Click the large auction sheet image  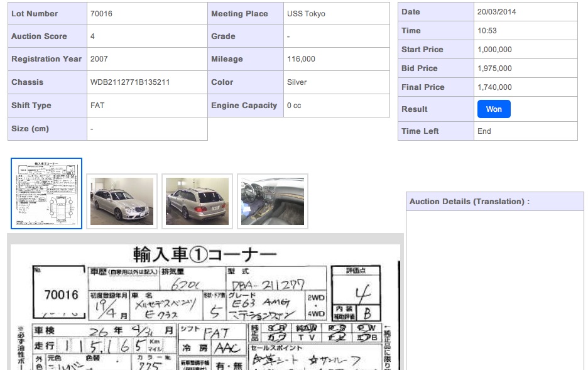tap(205, 307)
